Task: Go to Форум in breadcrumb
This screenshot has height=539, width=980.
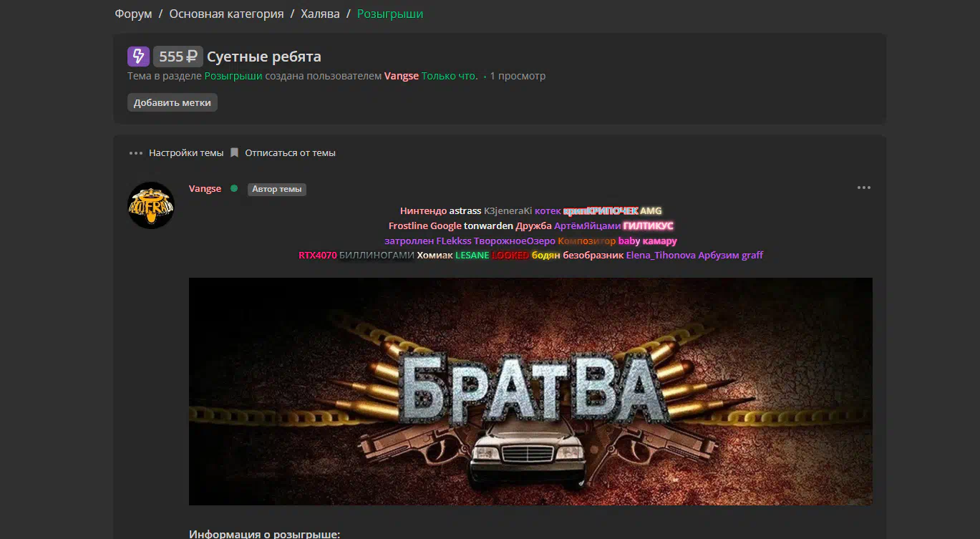Action: pyautogui.click(x=133, y=14)
